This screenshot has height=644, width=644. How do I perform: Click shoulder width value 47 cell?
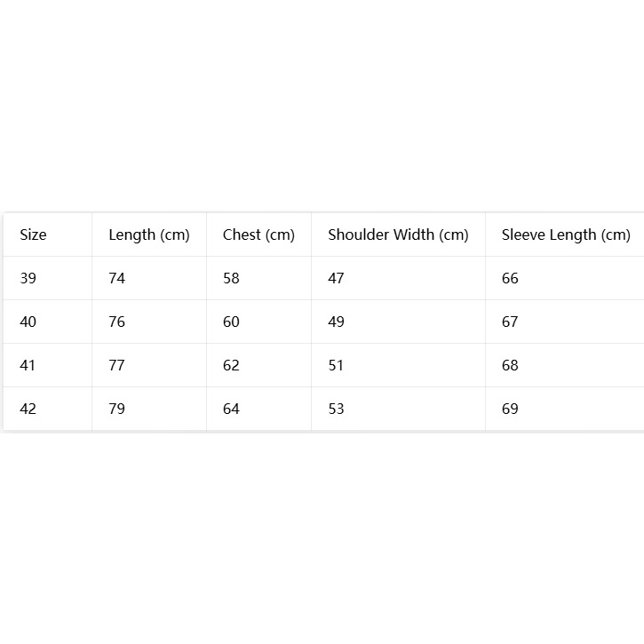pos(399,278)
